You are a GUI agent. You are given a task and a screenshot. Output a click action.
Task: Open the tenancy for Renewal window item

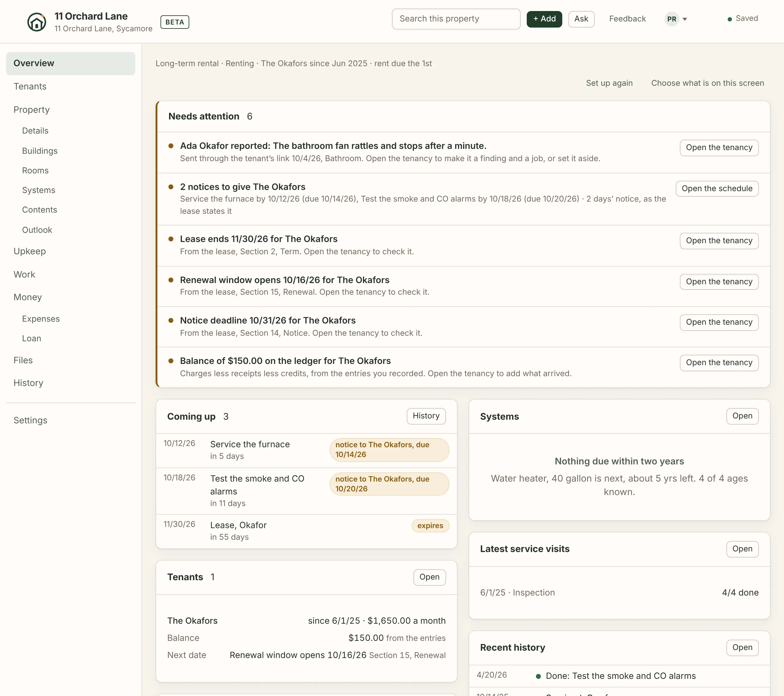[x=719, y=282]
